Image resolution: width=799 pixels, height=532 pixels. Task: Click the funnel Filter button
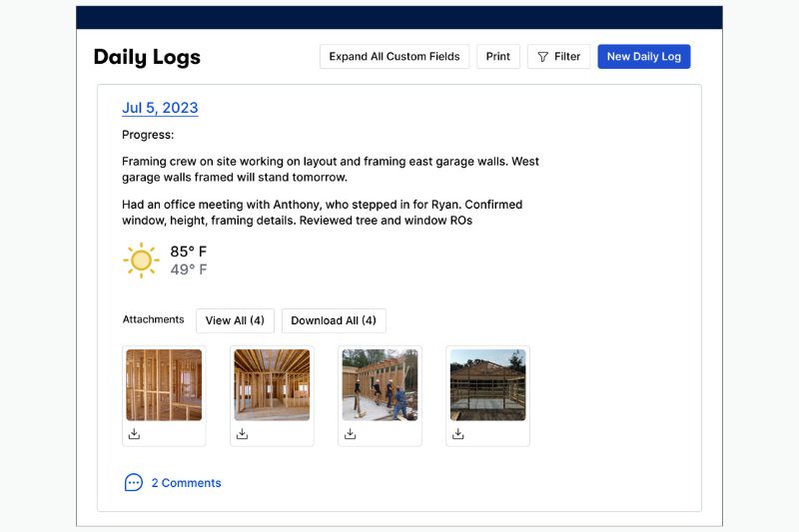click(x=558, y=57)
